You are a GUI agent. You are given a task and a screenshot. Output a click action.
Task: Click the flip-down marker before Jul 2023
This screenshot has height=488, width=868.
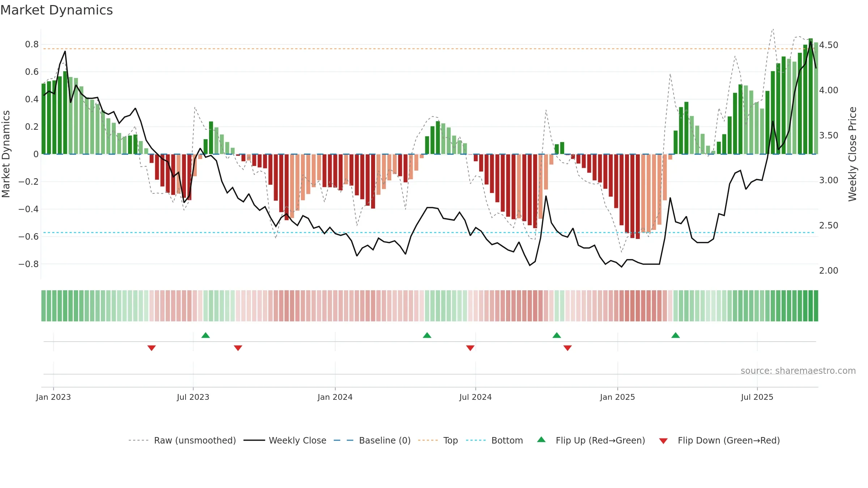coord(152,348)
